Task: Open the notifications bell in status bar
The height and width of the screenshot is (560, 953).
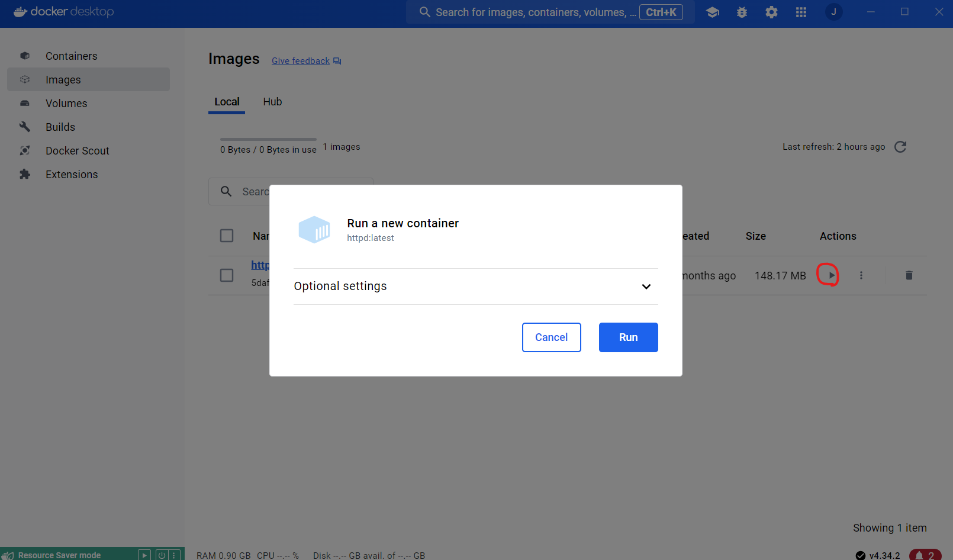Action: tap(925, 555)
